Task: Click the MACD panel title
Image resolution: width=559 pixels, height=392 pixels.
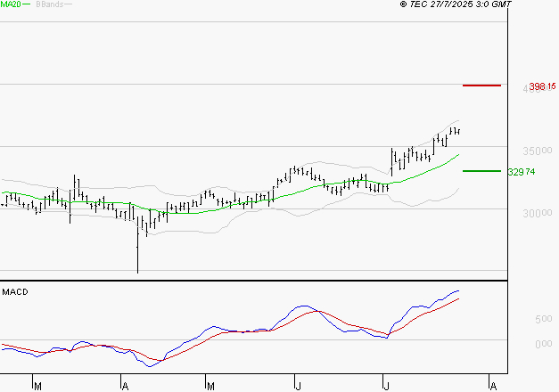Action: click(x=15, y=292)
